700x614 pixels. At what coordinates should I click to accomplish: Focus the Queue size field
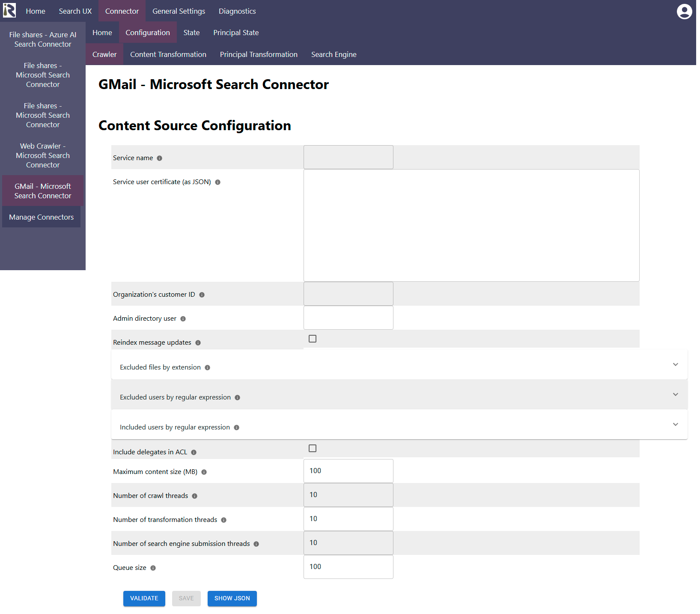pyautogui.click(x=349, y=567)
